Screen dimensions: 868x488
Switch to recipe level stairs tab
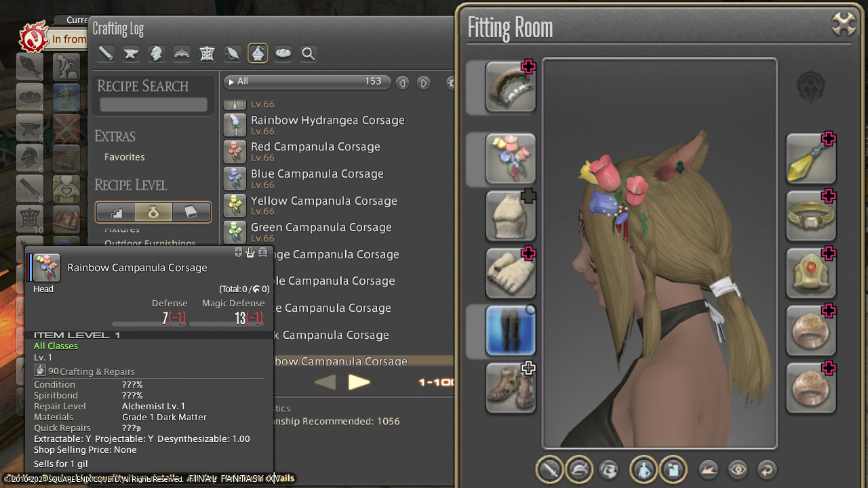pyautogui.click(x=117, y=212)
